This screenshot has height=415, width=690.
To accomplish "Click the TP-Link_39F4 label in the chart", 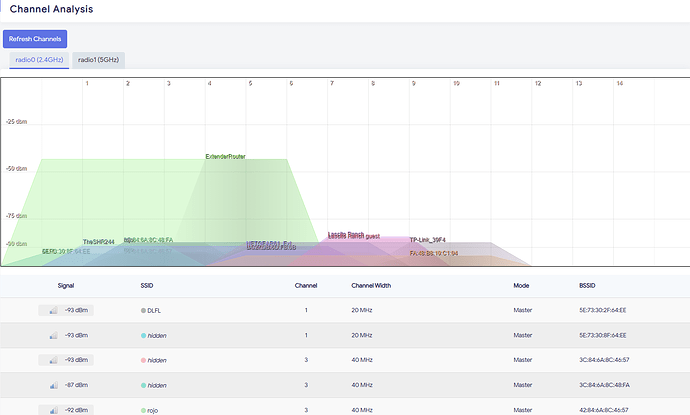I will coord(427,240).
